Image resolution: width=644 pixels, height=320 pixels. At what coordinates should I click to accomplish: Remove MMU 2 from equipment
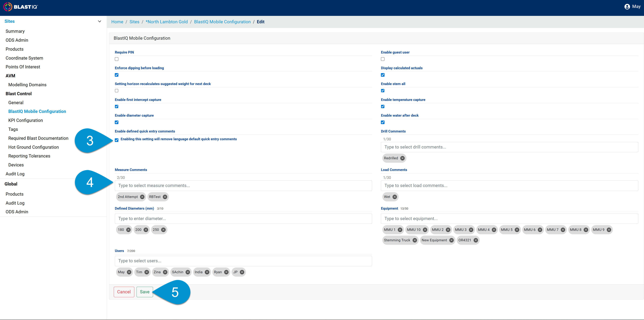click(x=448, y=230)
